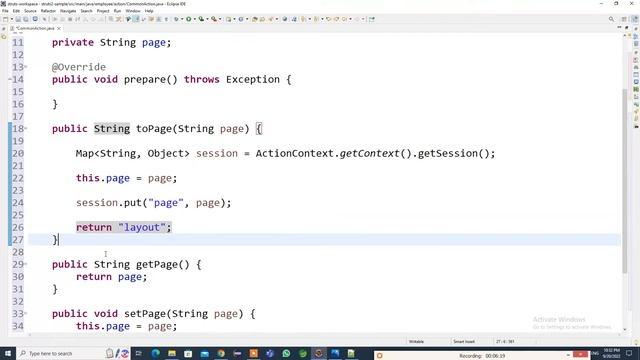
Task: Click "Writable" in the status bar
Action: [x=416, y=342]
